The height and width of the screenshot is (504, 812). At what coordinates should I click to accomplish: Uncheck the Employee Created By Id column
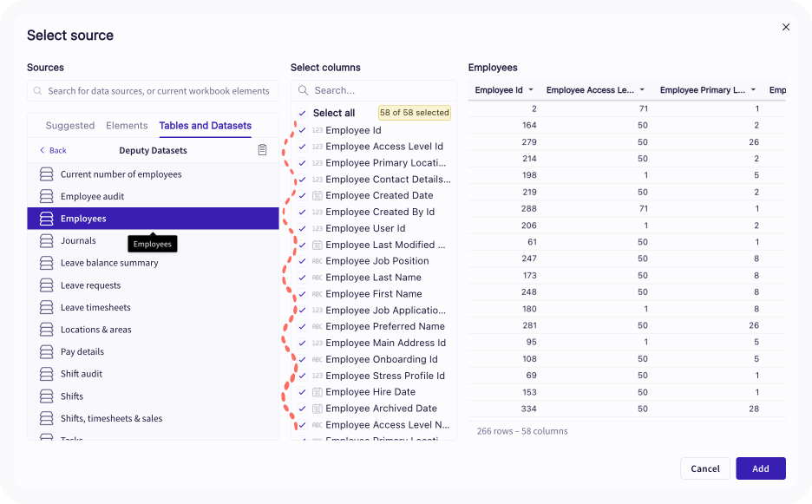pos(303,212)
